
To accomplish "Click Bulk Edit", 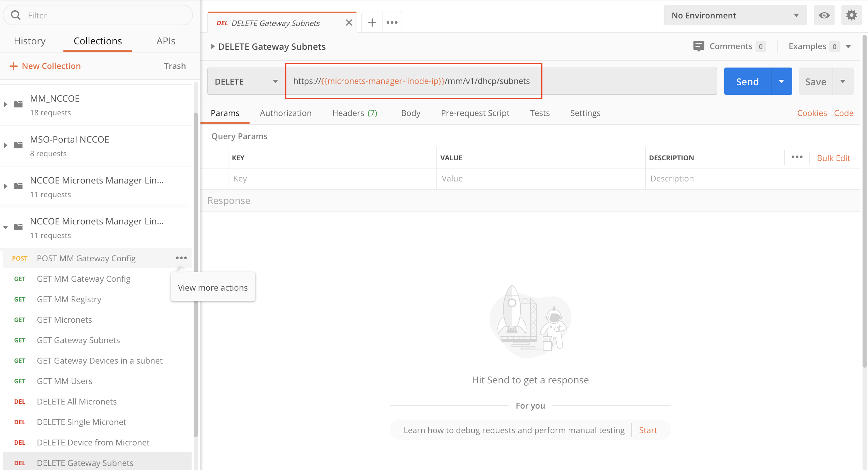I will tap(833, 158).
